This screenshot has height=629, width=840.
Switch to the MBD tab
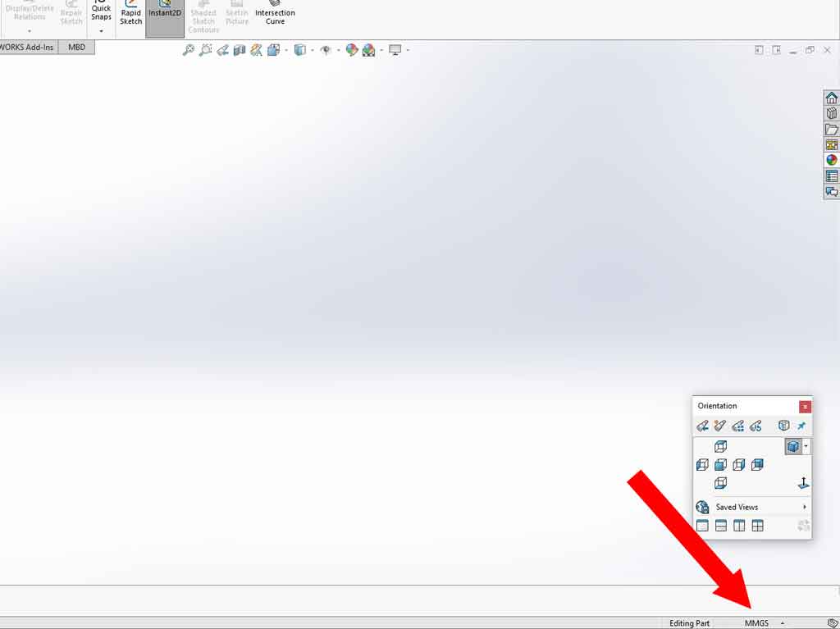[76, 47]
